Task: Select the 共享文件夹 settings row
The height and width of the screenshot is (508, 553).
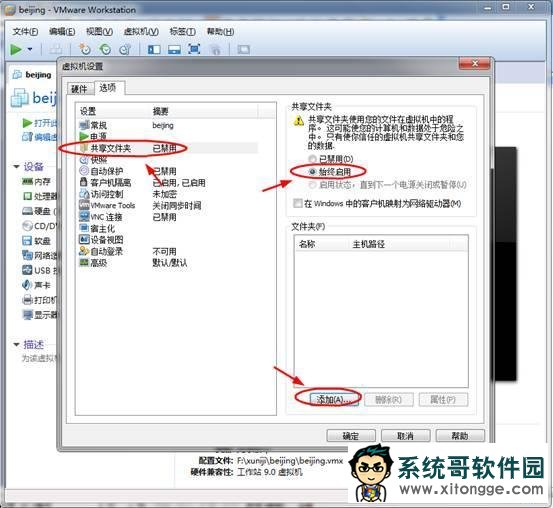Action: coord(169,148)
